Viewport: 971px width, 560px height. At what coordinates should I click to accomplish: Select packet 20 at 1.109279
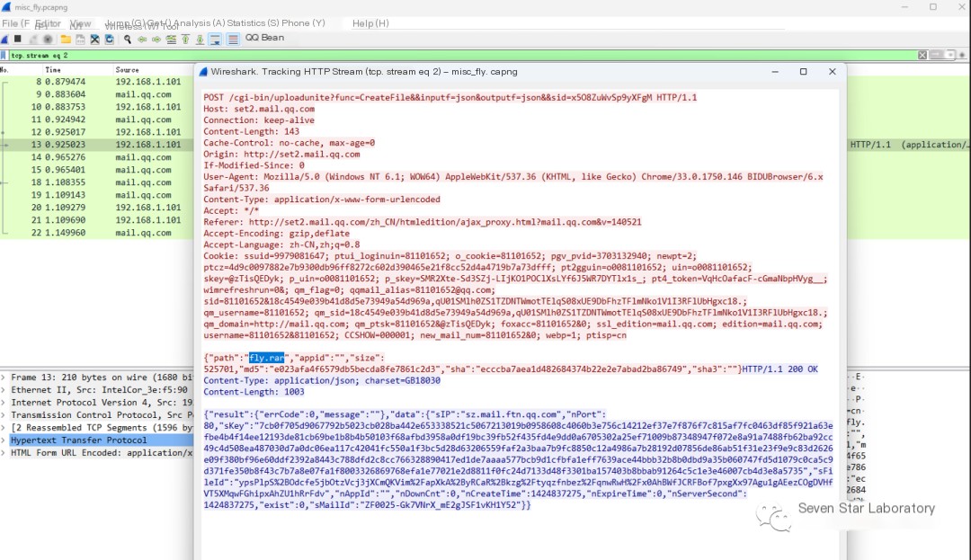point(96,208)
